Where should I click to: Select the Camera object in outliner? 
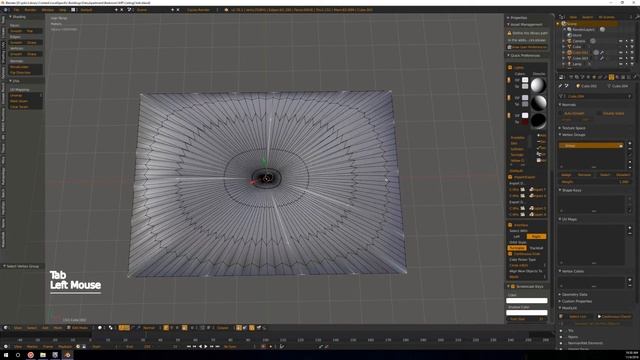pyautogui.click(x=579, y=41)
